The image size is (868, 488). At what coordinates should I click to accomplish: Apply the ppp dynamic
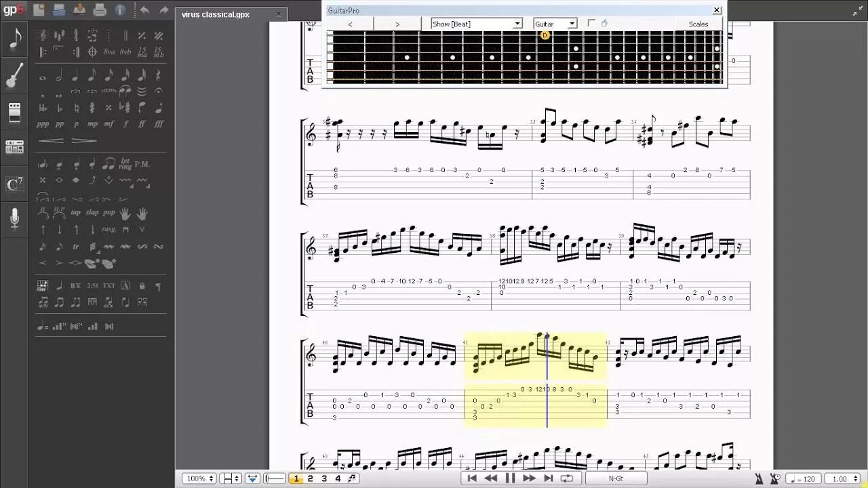pos(43,124)
